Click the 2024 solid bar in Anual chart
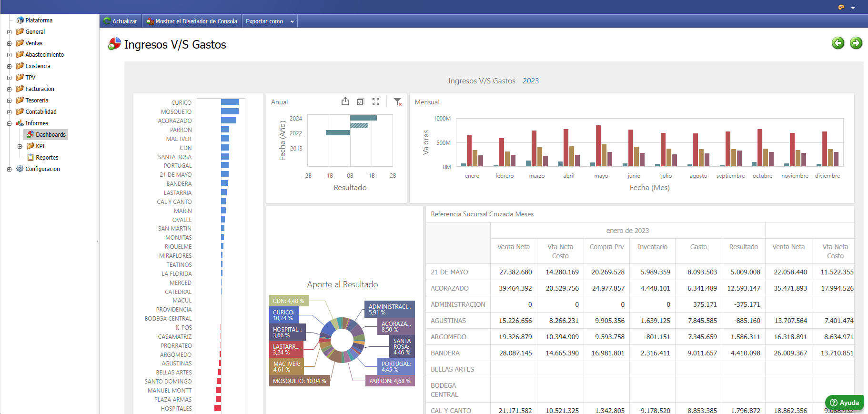Viewport: 868px width, 414px height. click(x=363, y=118)
